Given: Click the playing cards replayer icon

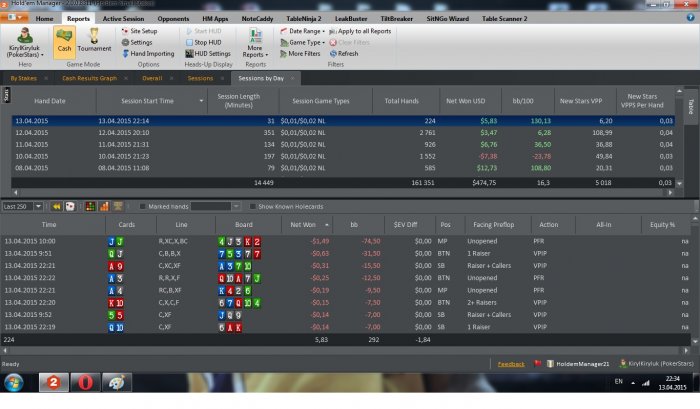Looking at the screenshot, I should tap(70, 206).
